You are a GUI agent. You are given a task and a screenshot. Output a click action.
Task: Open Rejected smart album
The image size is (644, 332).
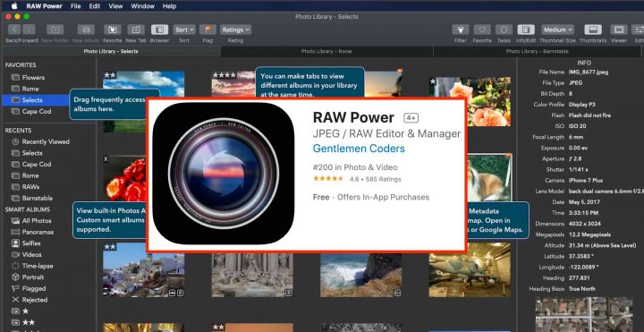[x=35, y=300]
